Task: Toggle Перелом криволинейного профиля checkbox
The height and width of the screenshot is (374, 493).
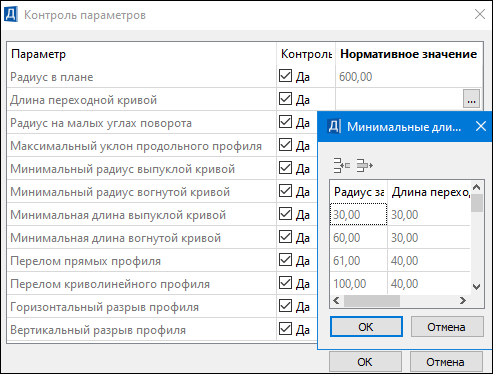Action: 285,283
